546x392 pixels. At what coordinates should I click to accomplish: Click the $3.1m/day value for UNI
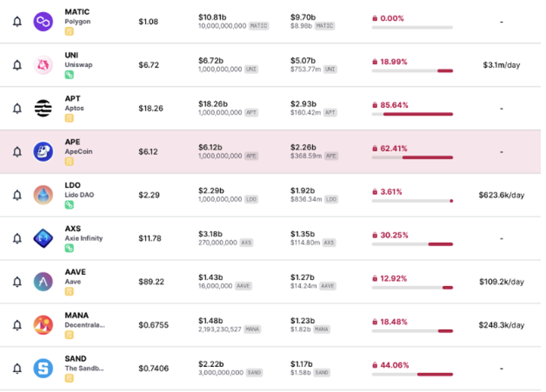[501, 65]
